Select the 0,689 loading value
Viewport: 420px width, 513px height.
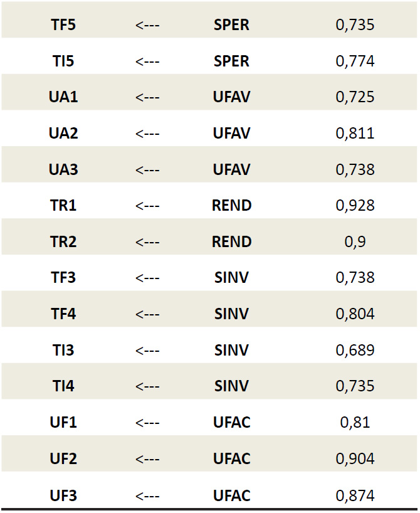(x=355, y=351)
